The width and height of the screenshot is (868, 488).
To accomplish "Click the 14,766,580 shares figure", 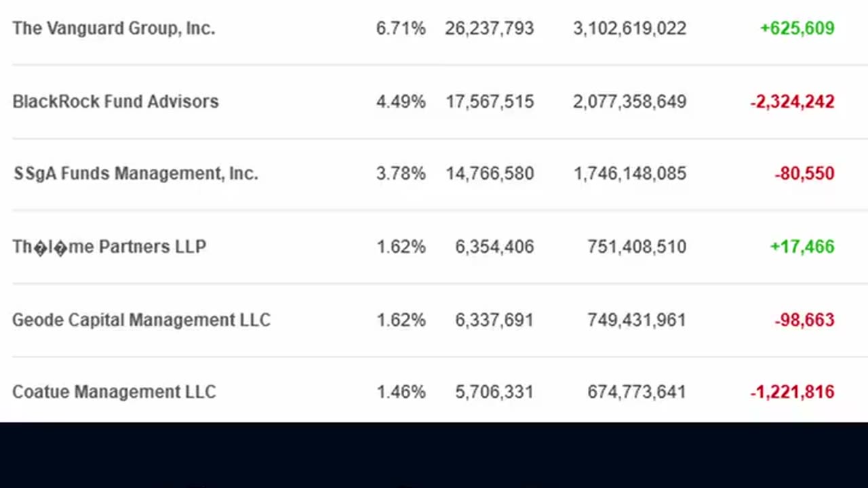I will click(x=490, y=174).
